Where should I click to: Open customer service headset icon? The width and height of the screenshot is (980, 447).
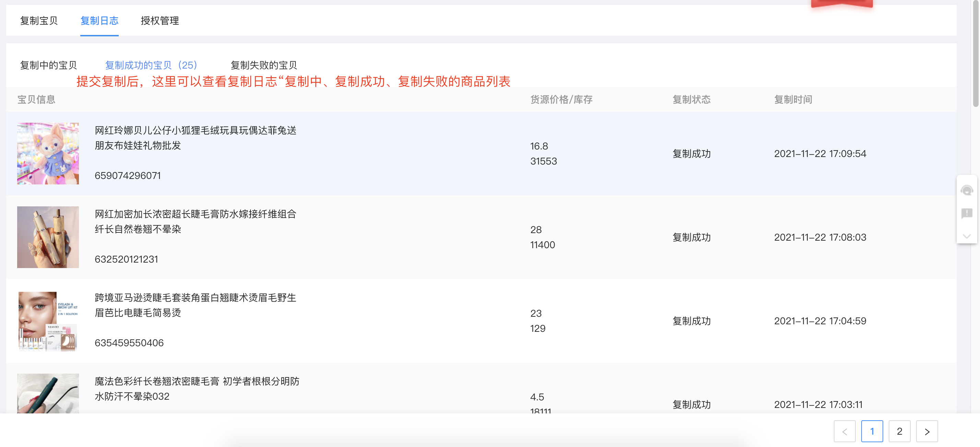(967, 190)
